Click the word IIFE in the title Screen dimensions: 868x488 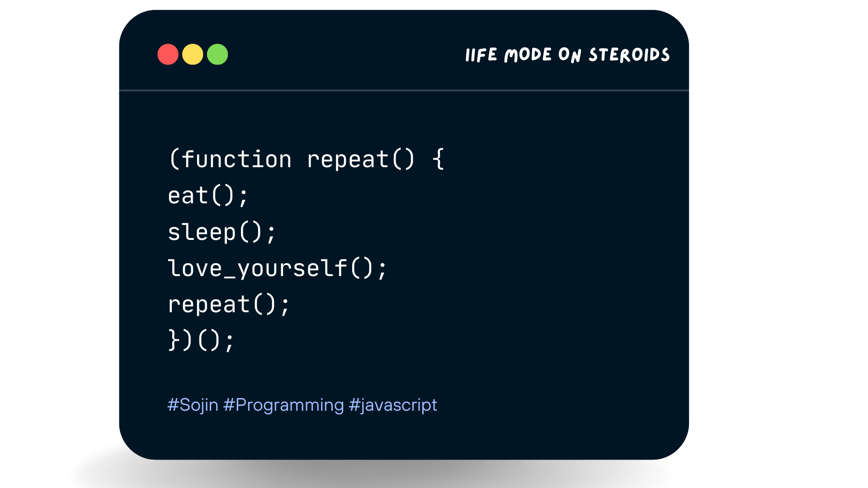(481, 55)
